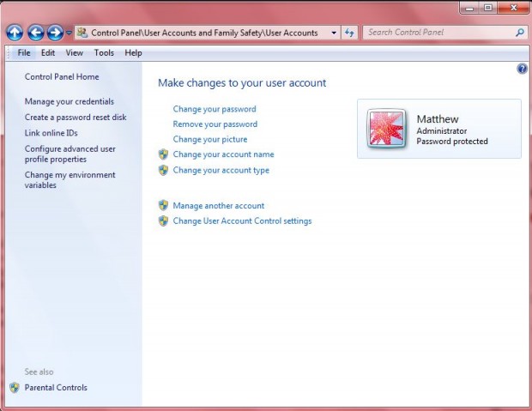
Task: Refresh the Control Panel page
Action: [x=349, y=33]
